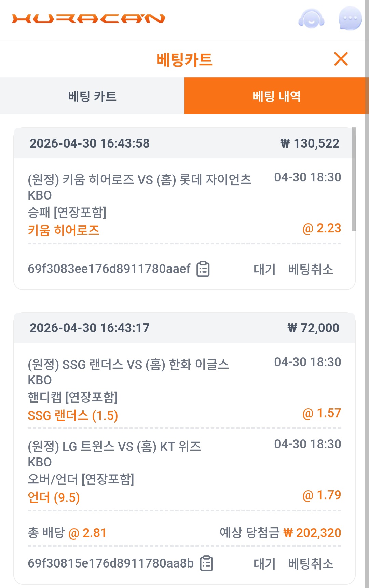Click the bet history scrollbar

[354, 179]
